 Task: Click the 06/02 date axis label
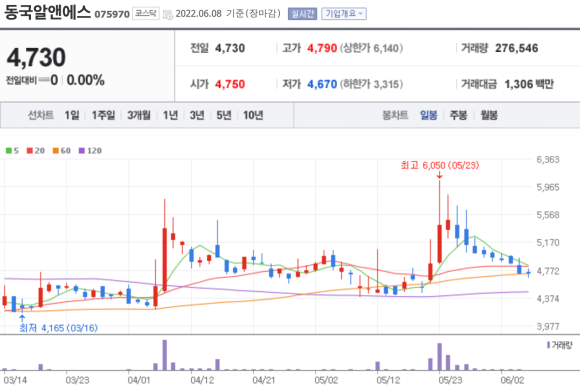[x=512, y=380]
